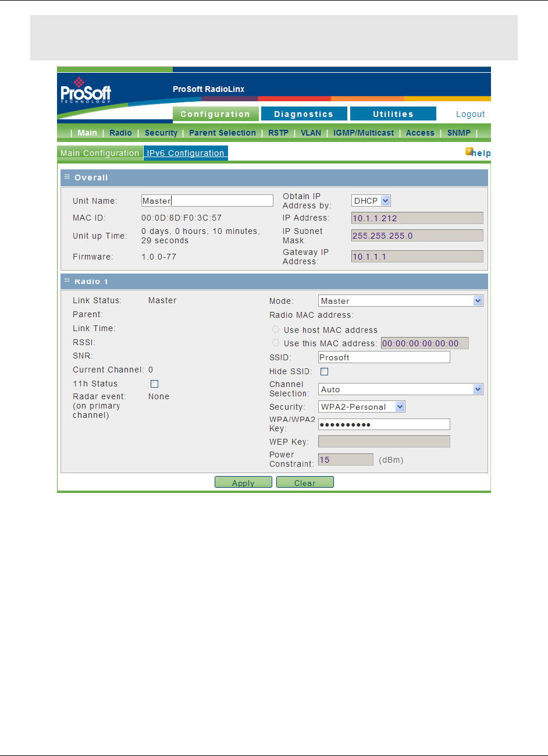This screenshot has width=548, height=756.
Task: Go to the Radio menu item
Action: click(x=120, y=133)
